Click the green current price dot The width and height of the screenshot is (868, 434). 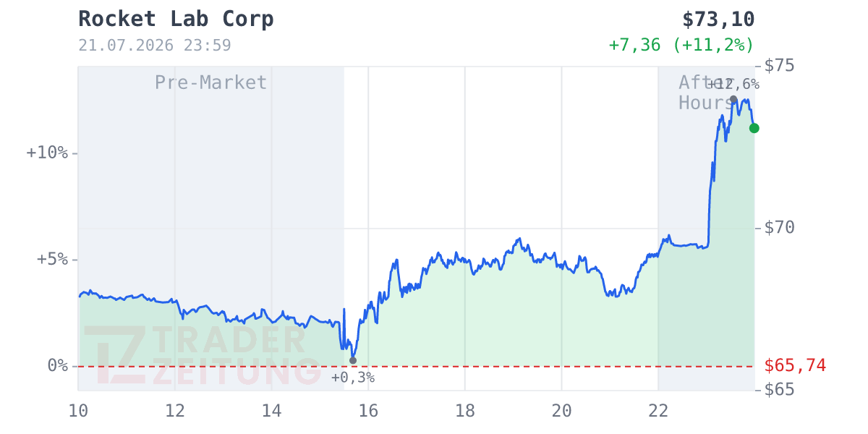[x=754, y=128]
